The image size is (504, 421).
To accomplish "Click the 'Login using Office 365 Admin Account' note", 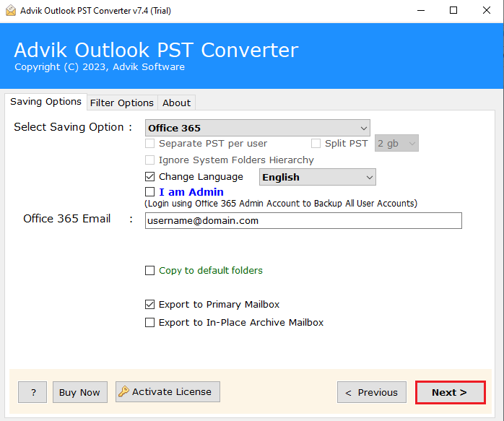I will (x=281, y=204).
